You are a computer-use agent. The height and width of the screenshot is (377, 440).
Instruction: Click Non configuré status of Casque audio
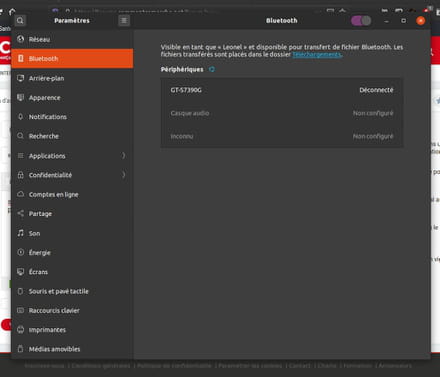(x=373, y=113)
